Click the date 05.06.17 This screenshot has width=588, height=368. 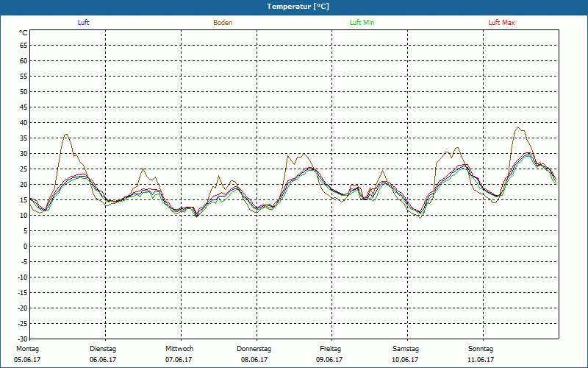pyautogui.click(x=27, y=360)
